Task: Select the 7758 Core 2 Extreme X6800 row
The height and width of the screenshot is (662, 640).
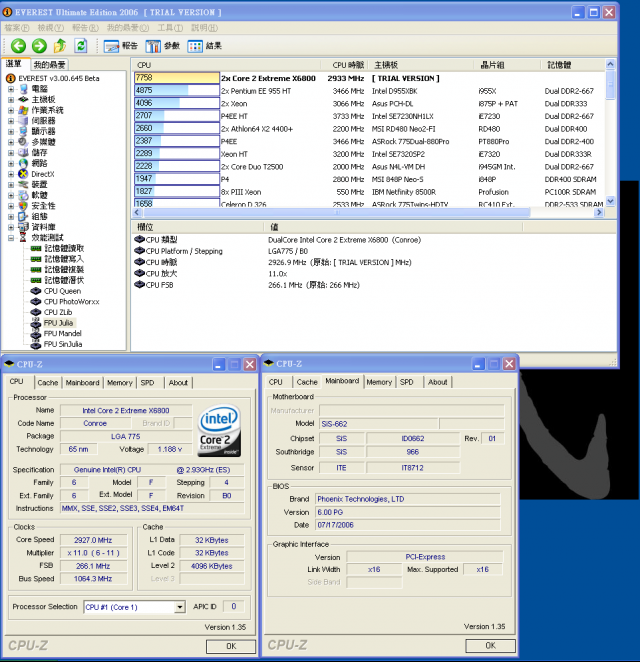Action: pyautogui.click(x=369, y=78)
